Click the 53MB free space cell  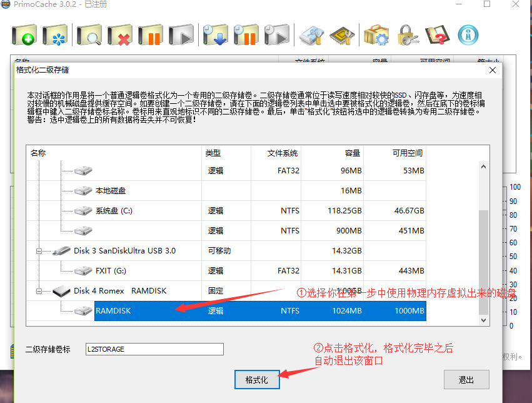(x=414, y=171)
